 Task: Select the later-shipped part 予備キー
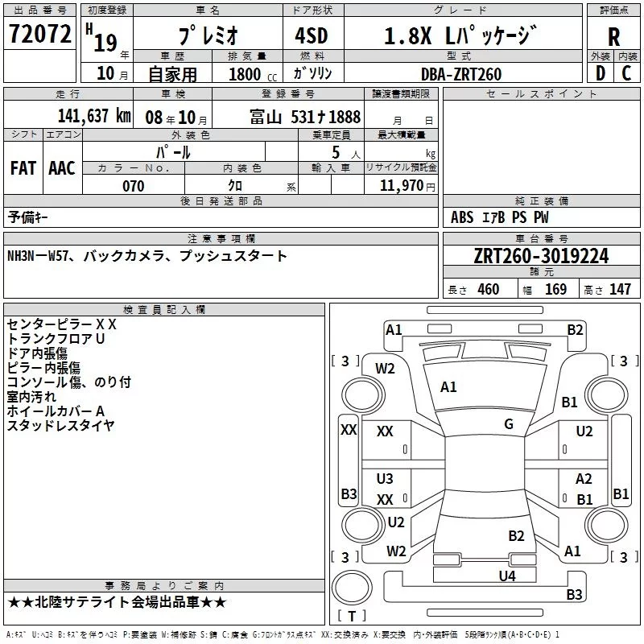point(28,217)
